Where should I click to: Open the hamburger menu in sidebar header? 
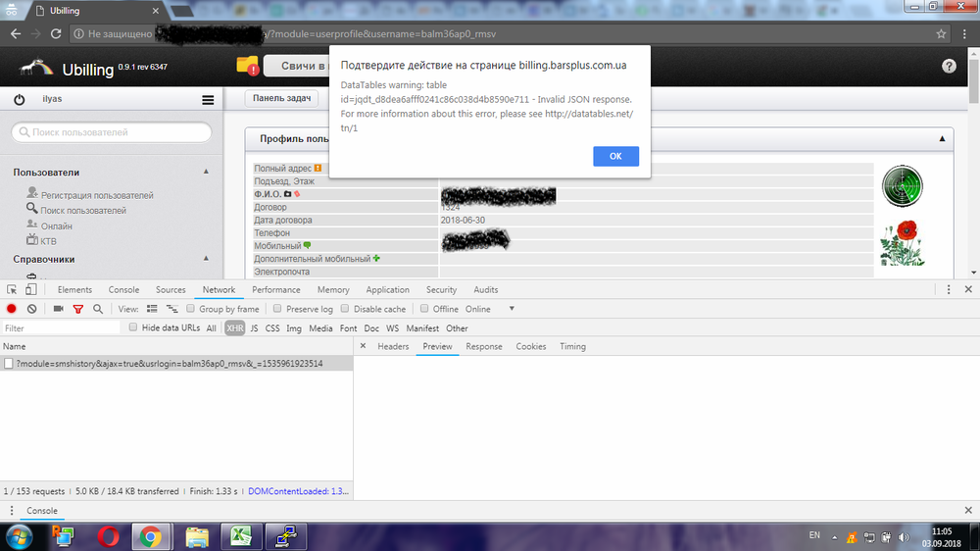click(208, 99)
